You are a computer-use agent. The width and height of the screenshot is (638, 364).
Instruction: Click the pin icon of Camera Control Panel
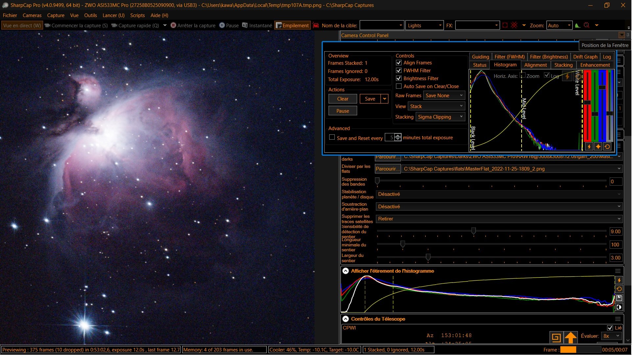(628, 35)
